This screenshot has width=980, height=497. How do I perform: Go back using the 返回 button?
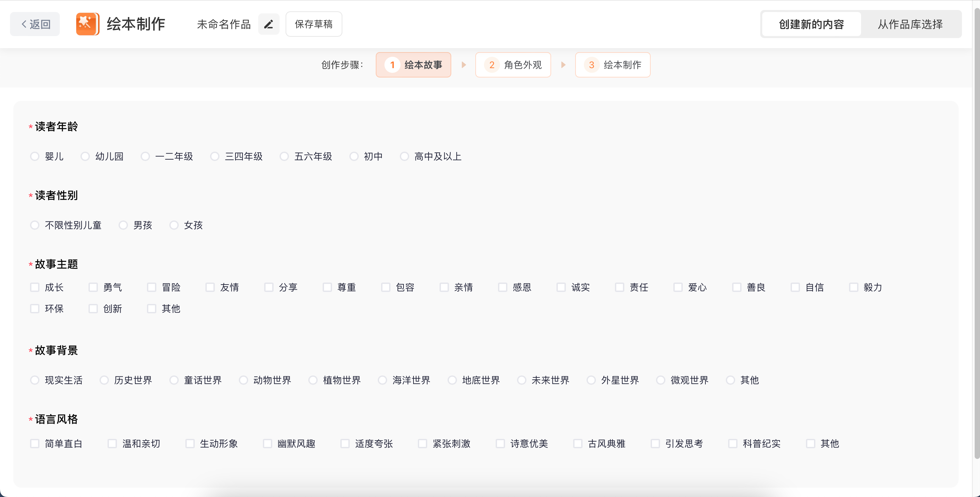tap(35, 24)
